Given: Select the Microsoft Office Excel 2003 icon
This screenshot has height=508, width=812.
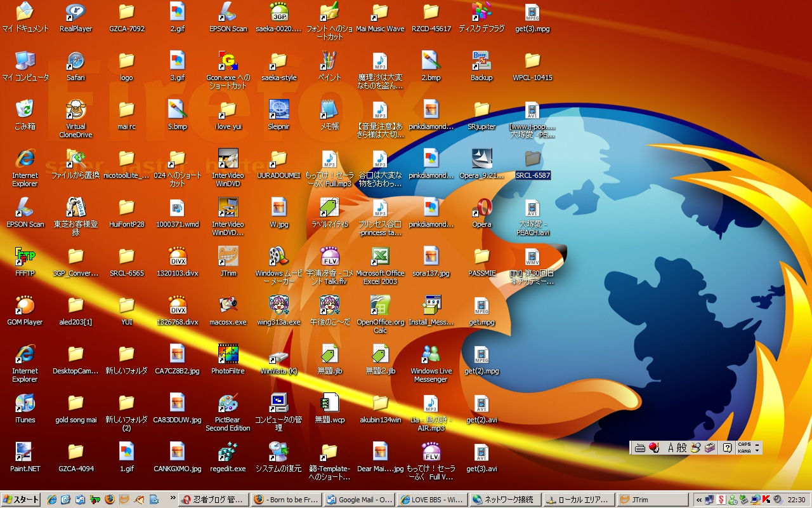Looking at the screenshot, I should pos(380,265).
